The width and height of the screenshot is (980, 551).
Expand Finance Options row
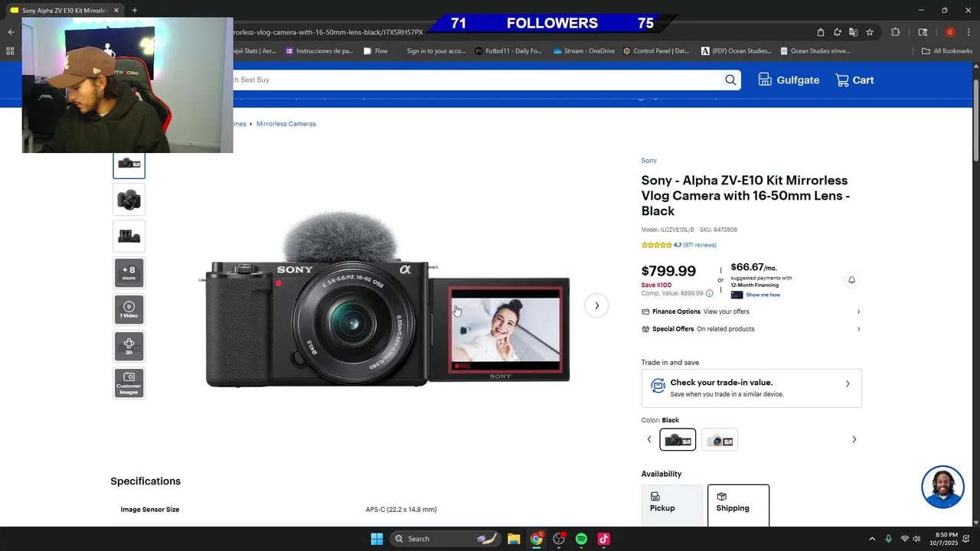click(x=751, y=311)
